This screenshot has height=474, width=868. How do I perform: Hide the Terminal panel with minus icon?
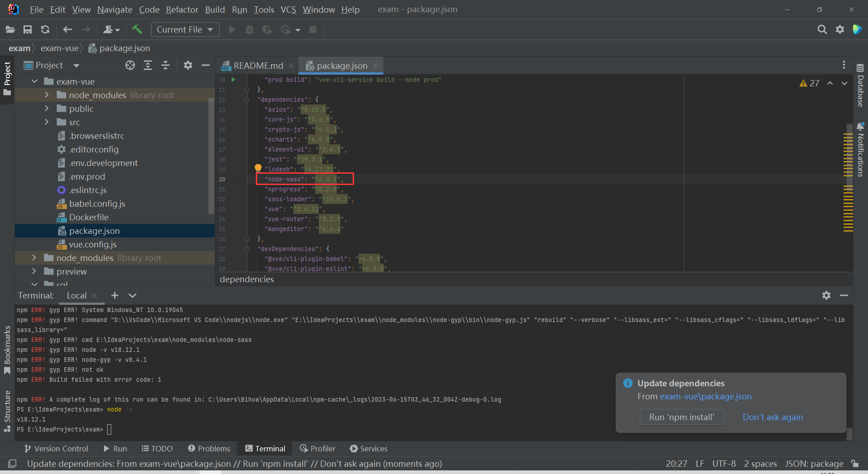(844, 295)
